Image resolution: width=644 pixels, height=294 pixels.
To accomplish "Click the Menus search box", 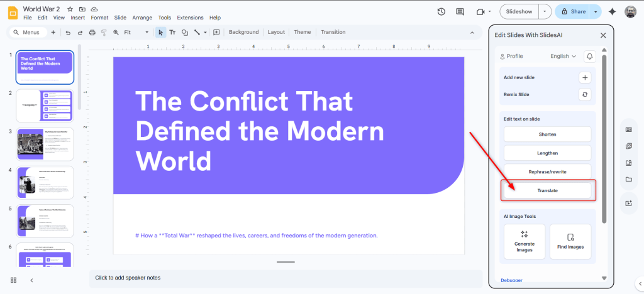I will [x=28, y=33].
